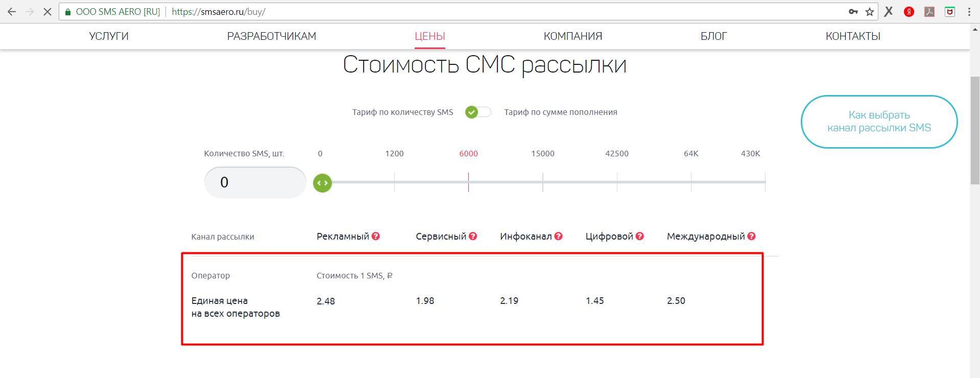This screenshot has width=980, height=378.
Task: Open Chrome three-dot menu
Action: [x=969, y=12]
